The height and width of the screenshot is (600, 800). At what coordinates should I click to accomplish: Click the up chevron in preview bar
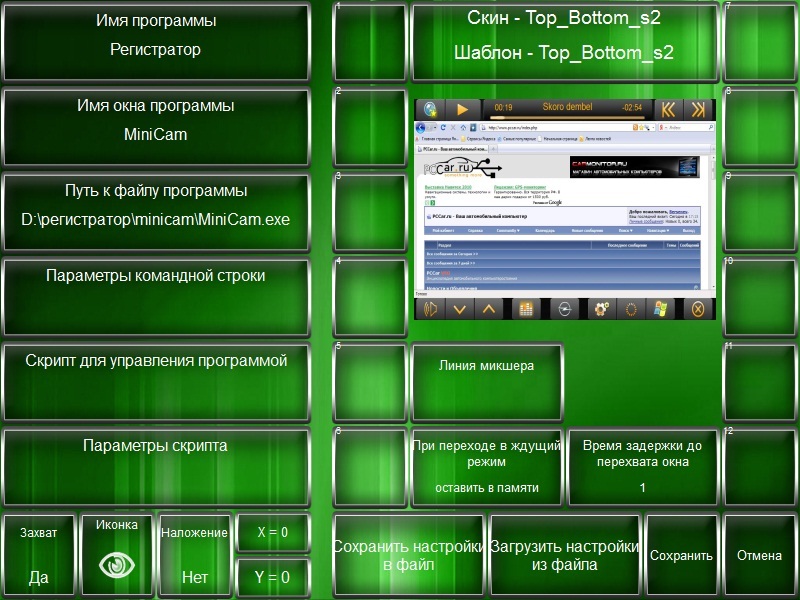(x=488, y=309)
